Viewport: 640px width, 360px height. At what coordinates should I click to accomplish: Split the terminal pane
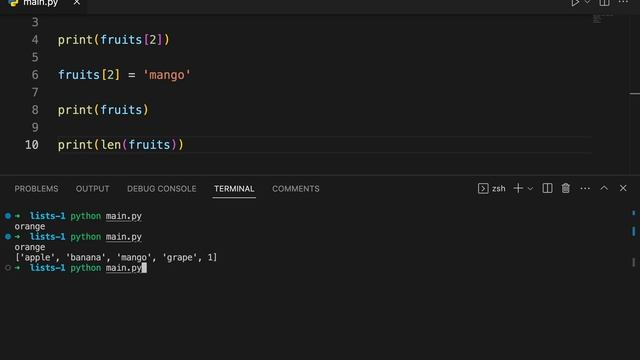pyautogui.click(x=547, y=188)
